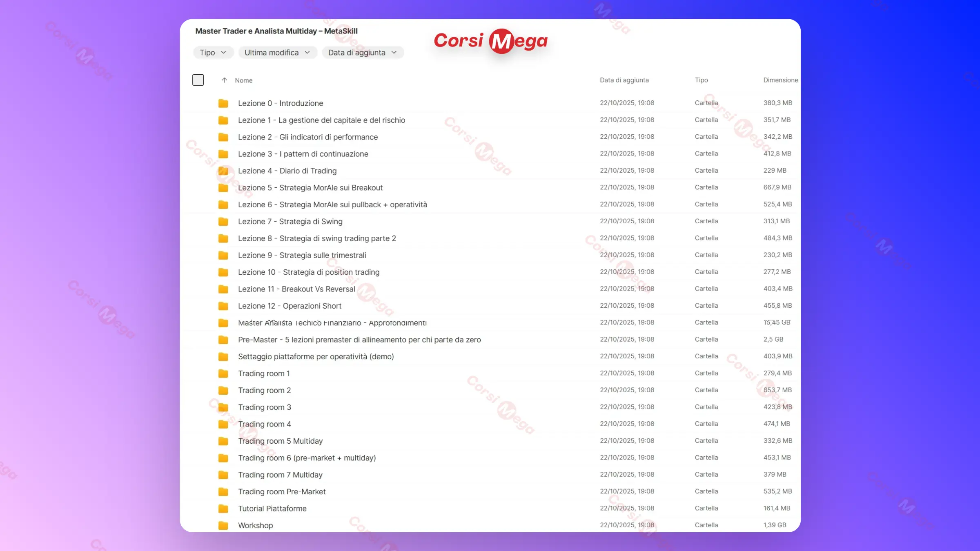The width and height of the screenshot is (980, 551).
Task: Open the Data di aggiunta filter dropdown
Action: coord(362,53)
